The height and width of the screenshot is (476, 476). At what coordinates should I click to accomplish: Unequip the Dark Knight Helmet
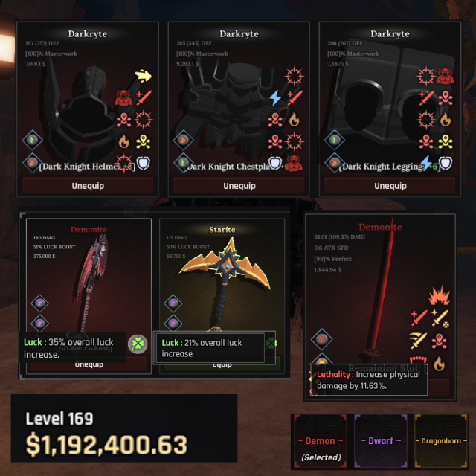(88, 186)
